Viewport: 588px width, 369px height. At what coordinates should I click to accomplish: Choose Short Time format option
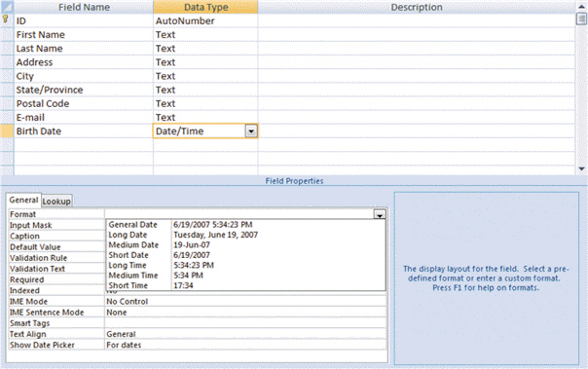246,285
